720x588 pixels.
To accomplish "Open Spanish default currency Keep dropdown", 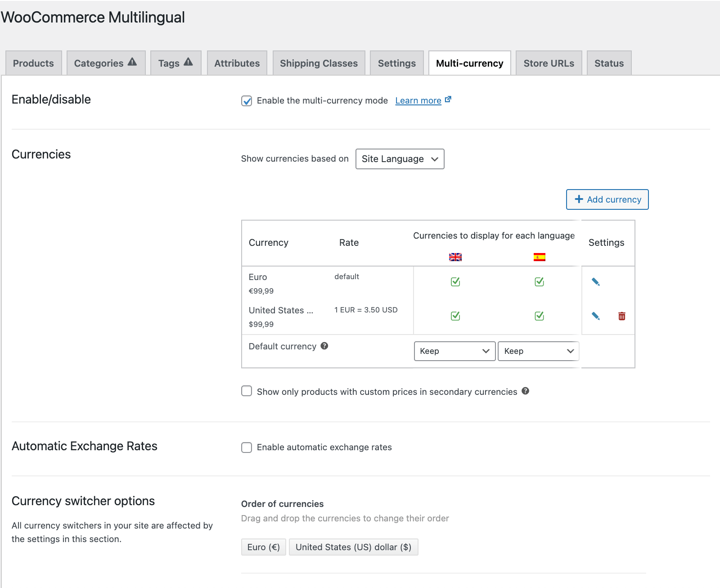I will click(539, 351).
